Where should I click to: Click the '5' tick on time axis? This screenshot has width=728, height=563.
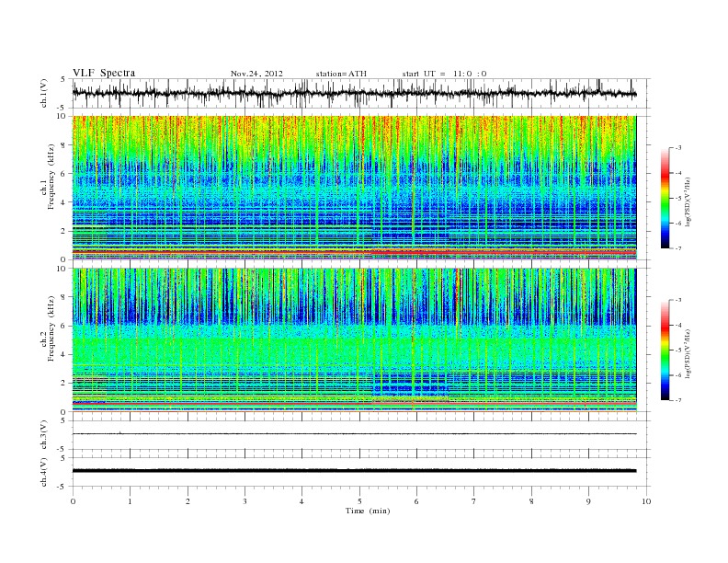pyautogui.click(x=359, y=501)
